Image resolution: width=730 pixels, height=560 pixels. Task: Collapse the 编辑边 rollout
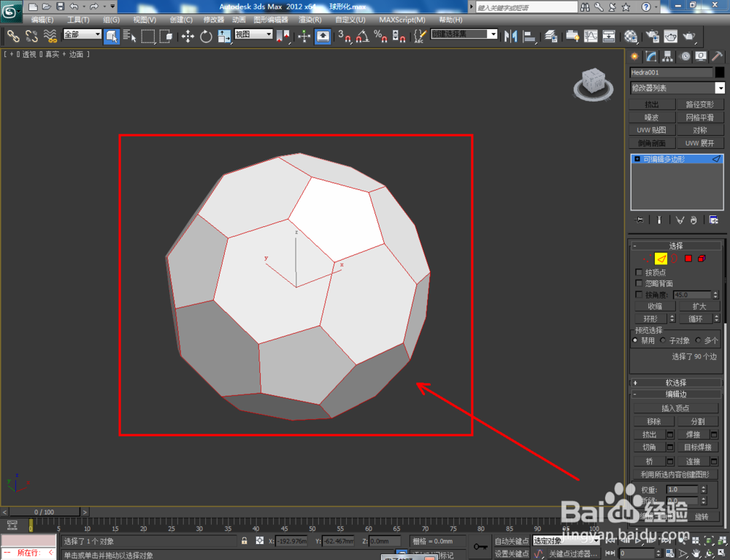675,394
